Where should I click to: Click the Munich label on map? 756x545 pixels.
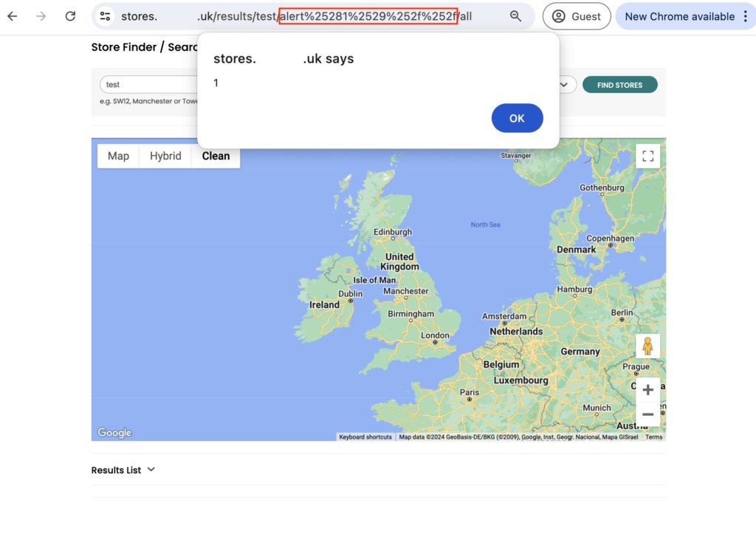[x=597, y=408]
